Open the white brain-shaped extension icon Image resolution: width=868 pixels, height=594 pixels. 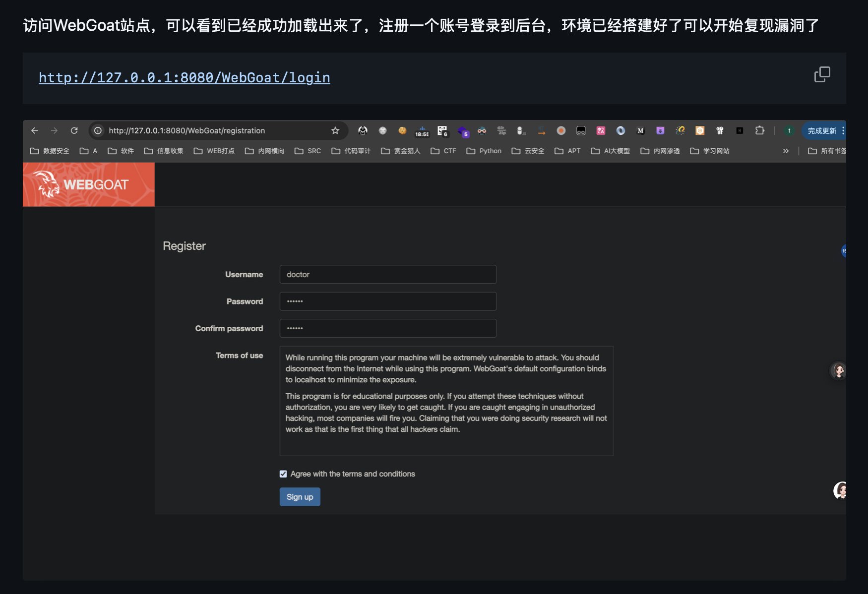point(720,130)
